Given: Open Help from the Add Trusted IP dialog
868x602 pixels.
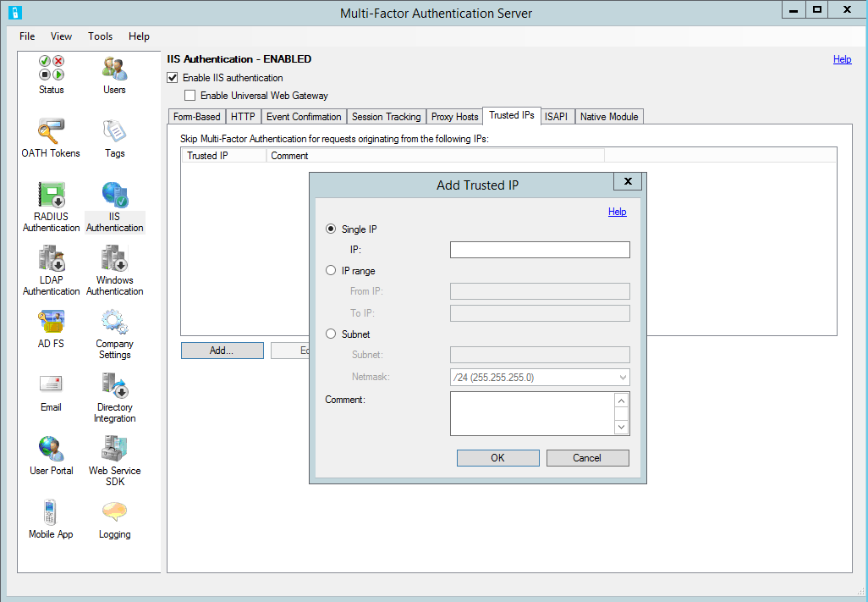Looking at the screenshot, I should pos(617,212).
